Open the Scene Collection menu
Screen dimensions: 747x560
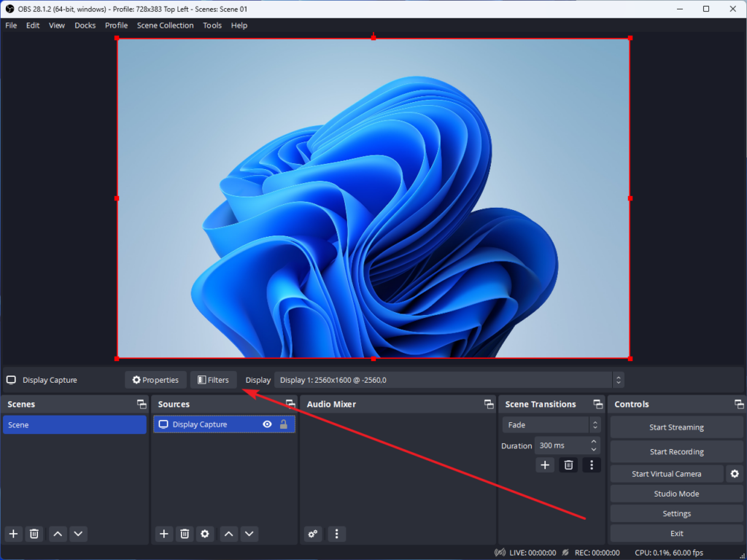click(x=165, y=25)
